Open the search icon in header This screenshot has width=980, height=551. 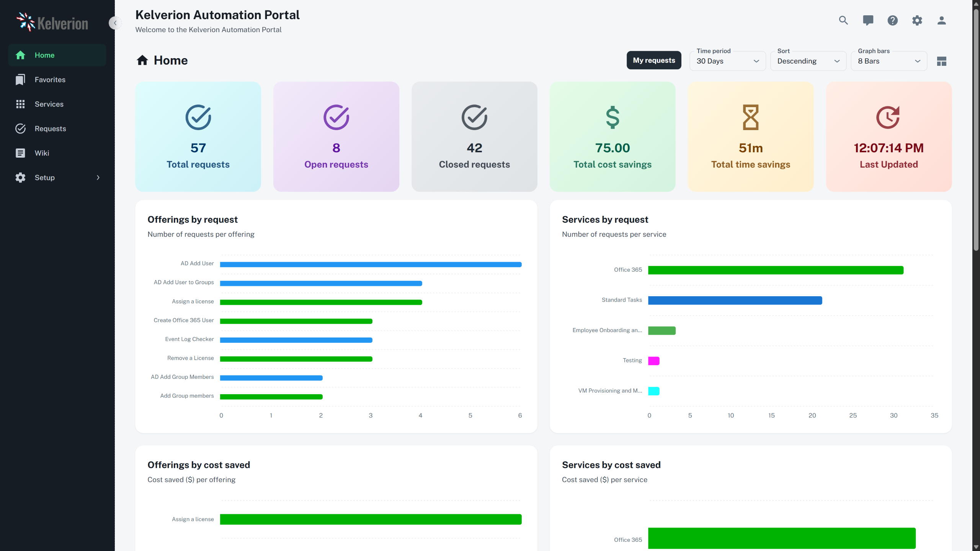pyautogui.click(x=843, y=20)
